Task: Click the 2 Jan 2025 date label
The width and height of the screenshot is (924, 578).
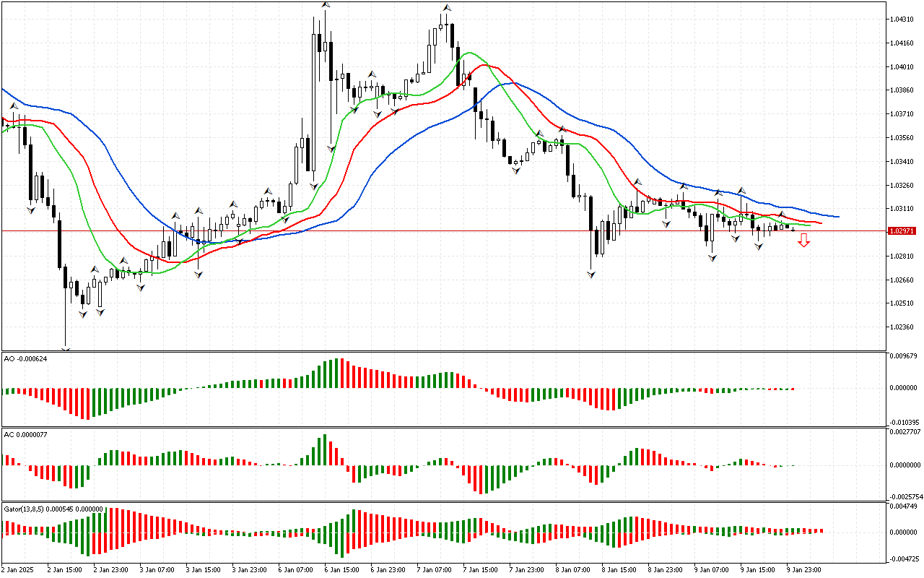Action: [17, 570]
